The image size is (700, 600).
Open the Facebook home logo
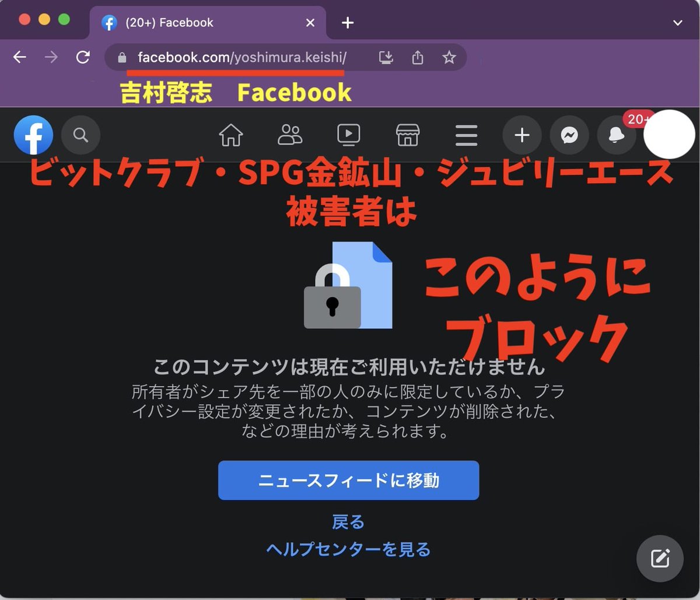33,135
